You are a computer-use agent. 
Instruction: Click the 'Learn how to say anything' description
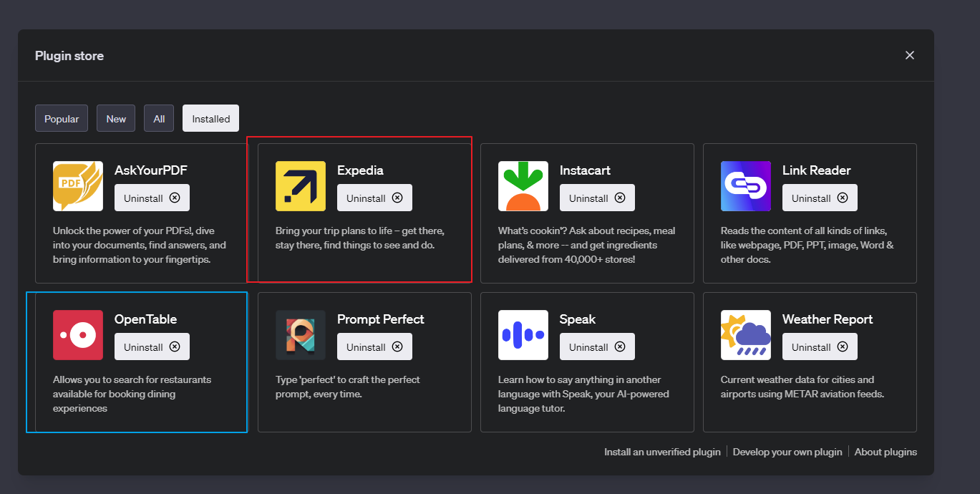[x=584, y=394]
